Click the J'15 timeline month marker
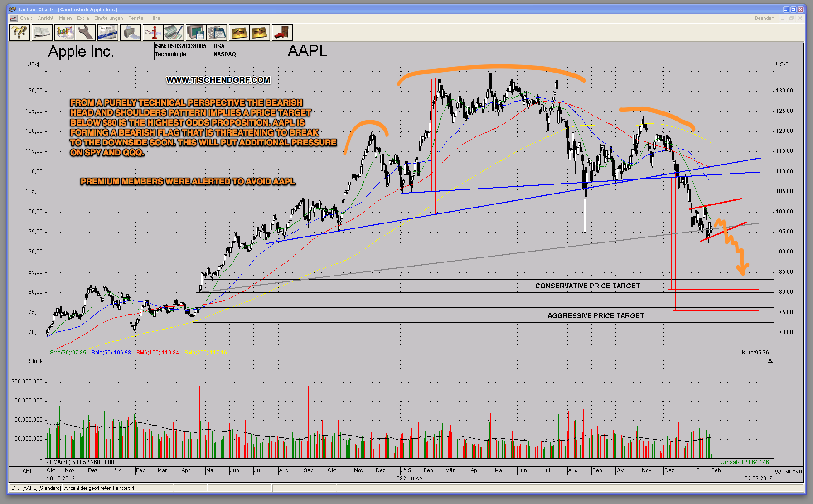This screenshot has width=813, height=504. pos(406,470)
